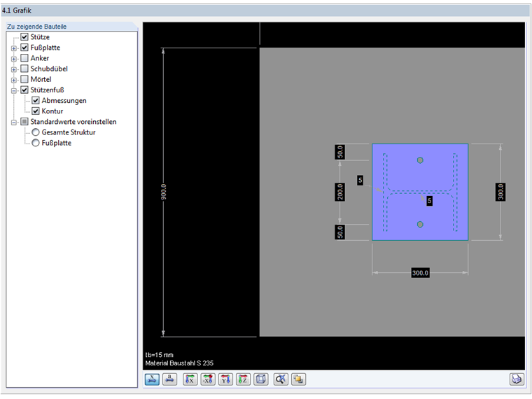Screen dimensions: 532x399
Task: Collapse the Standardwerte voreinstellen node
Action: (14, 122)
